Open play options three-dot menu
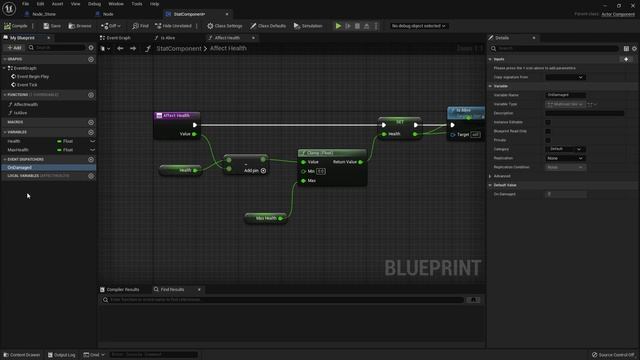This screenshot has width=640, height=360. pyautogui.click(x=376, y=26)
